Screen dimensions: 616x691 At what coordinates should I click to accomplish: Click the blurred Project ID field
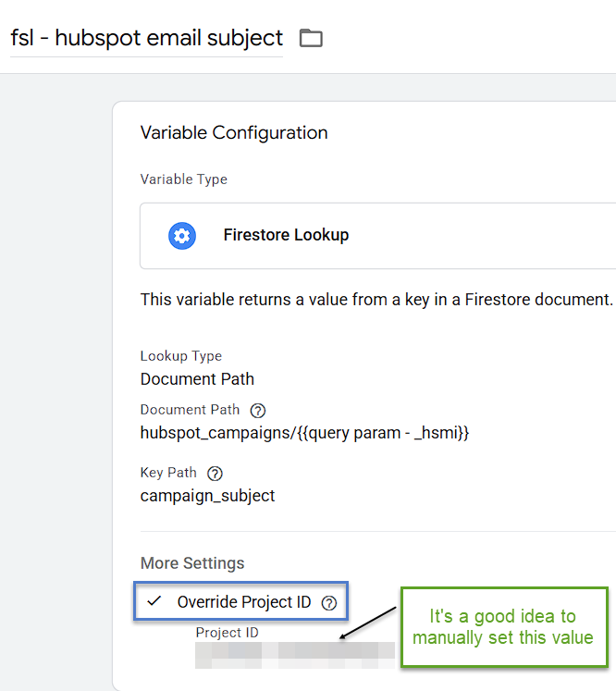coord(295,655)
